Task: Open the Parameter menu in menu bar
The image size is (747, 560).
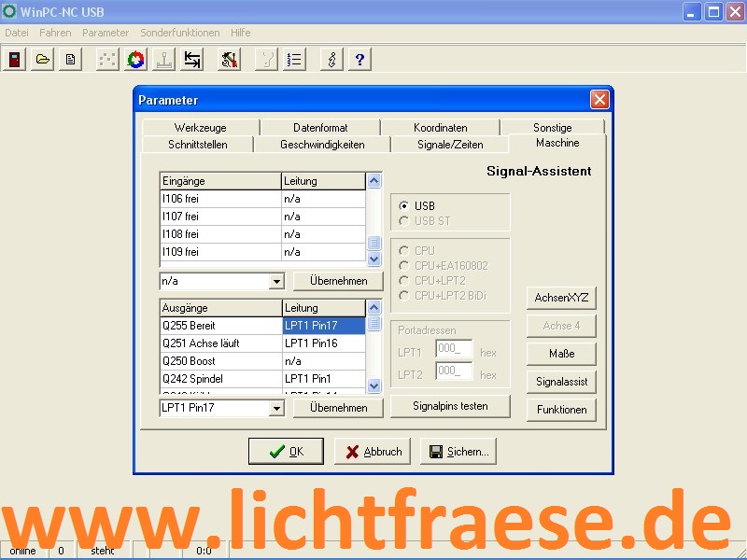Action: point(106,33)
